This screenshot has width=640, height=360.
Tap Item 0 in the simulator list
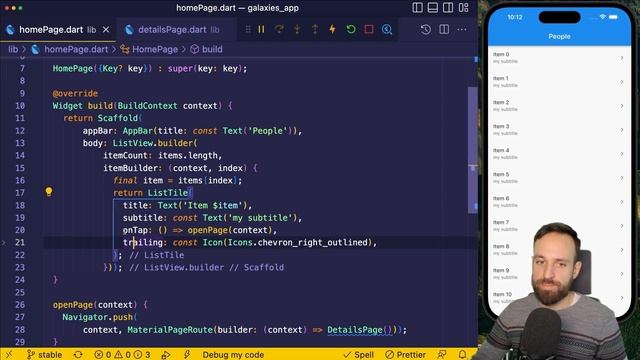coord(559,58)
